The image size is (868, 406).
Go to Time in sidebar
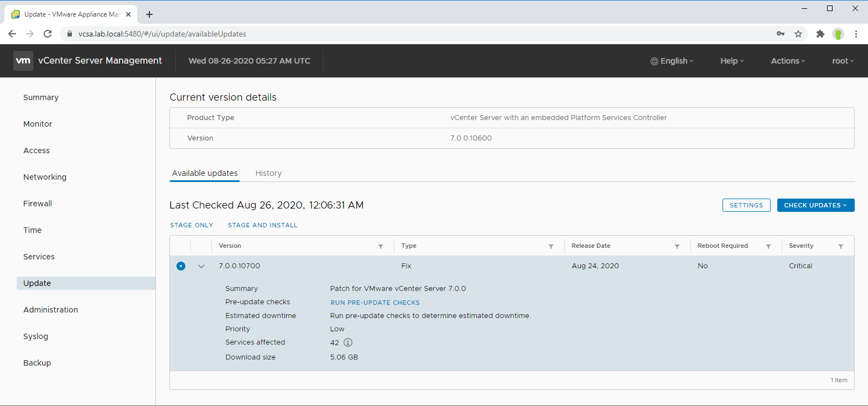tap(32, 230)
